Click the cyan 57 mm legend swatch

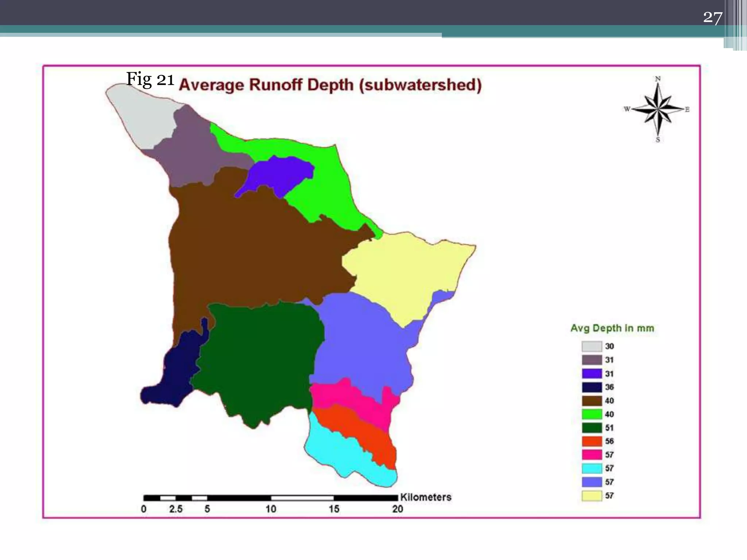591,468
